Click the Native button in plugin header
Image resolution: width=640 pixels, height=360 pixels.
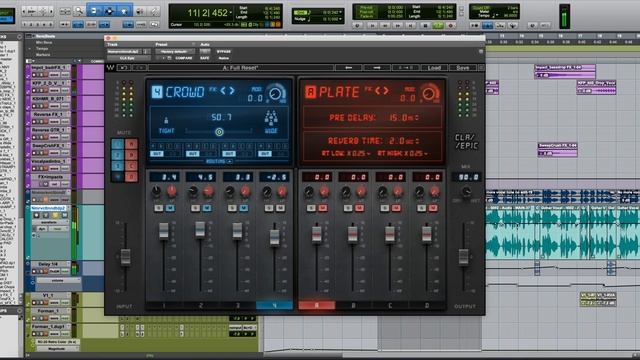click(224, 58)
